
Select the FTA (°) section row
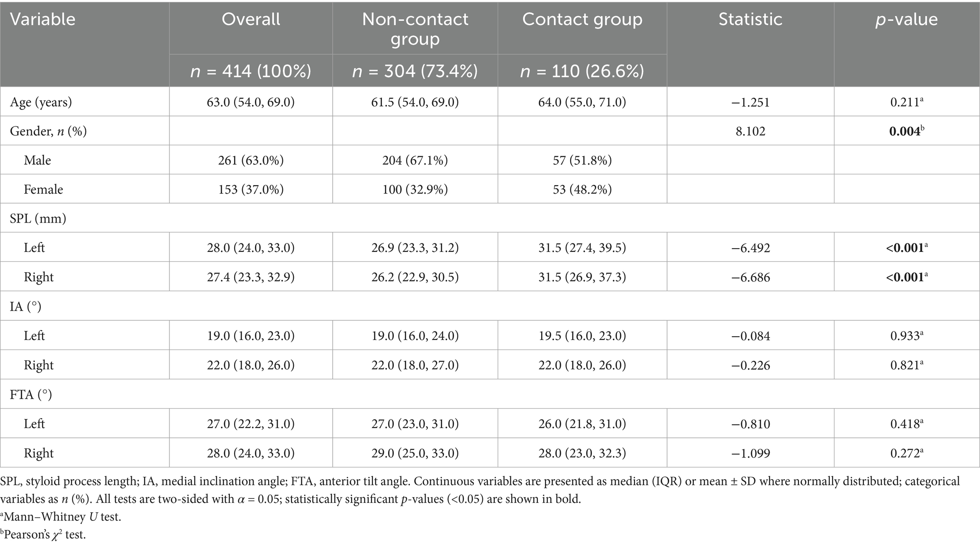(x=31, y=394)
